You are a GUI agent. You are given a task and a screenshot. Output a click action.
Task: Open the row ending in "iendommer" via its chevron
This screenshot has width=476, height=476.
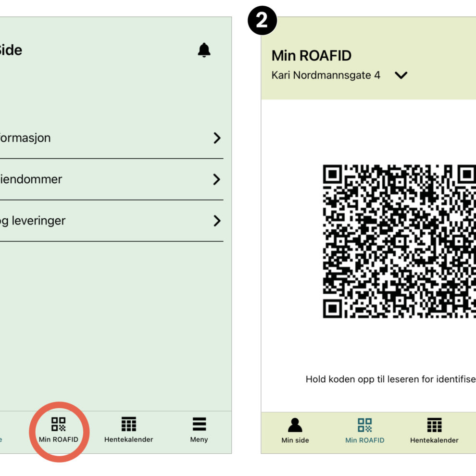[x=217, y=179]
